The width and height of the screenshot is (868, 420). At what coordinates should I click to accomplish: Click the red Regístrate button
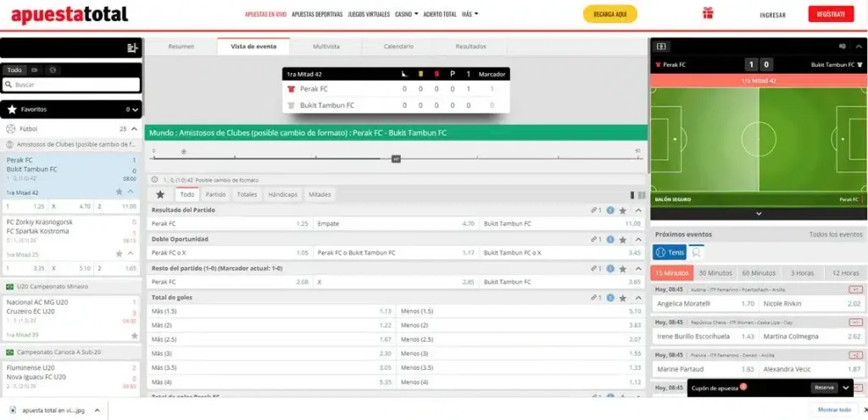coord(831,14)
